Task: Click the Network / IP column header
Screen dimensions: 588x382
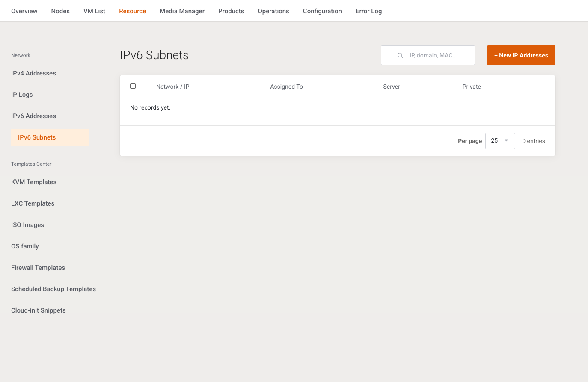Action: pyautogui.click(x=173, y=87)
